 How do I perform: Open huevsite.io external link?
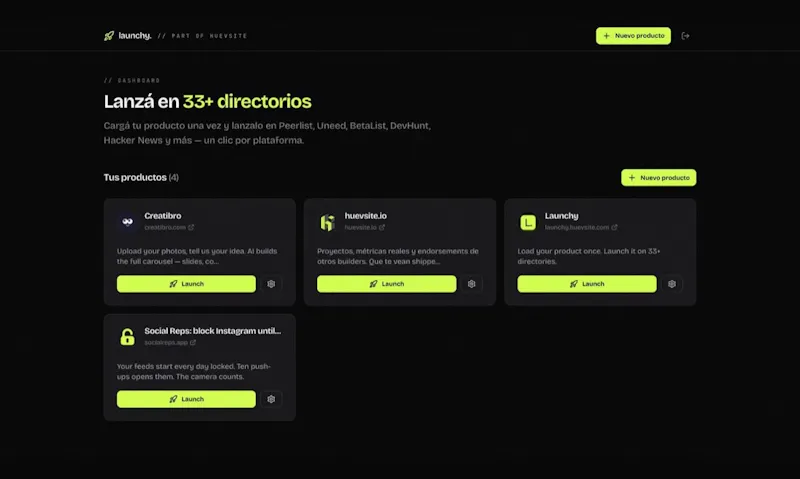click(365, 228)
